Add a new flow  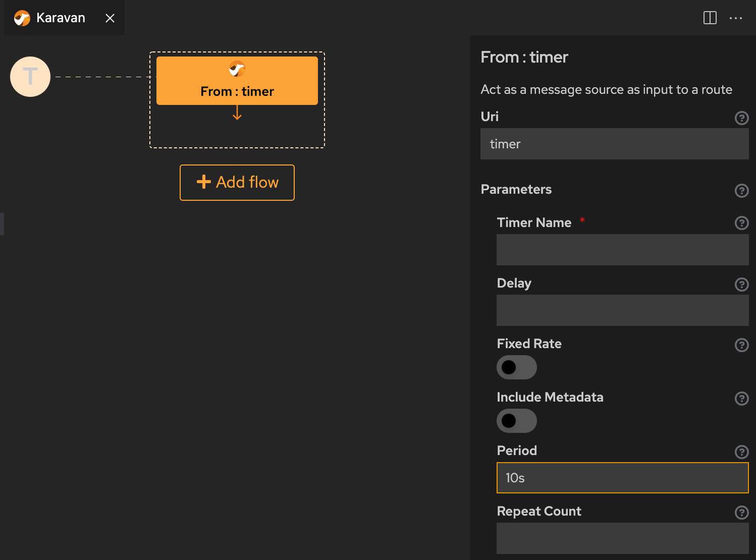pos(237,183)
